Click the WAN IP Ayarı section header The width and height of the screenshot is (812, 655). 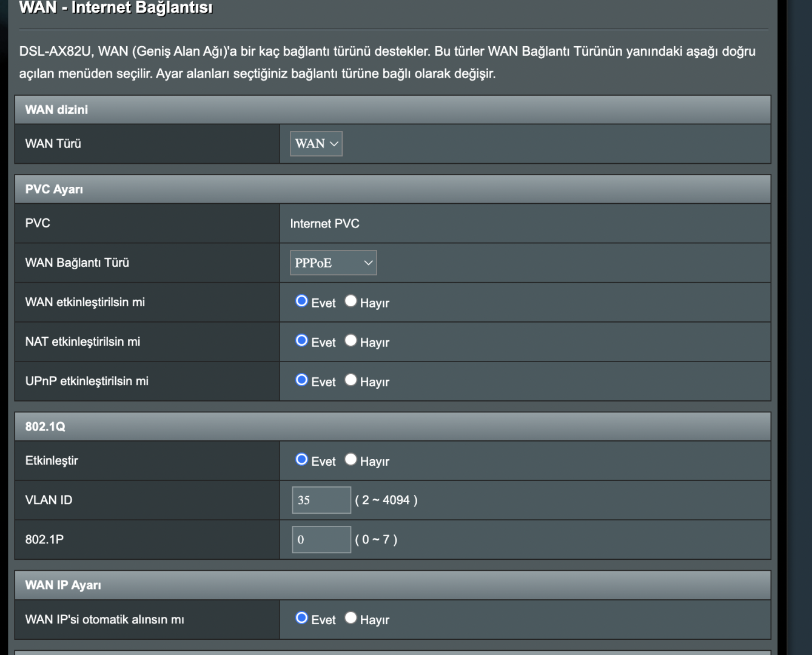coord(63,585)
